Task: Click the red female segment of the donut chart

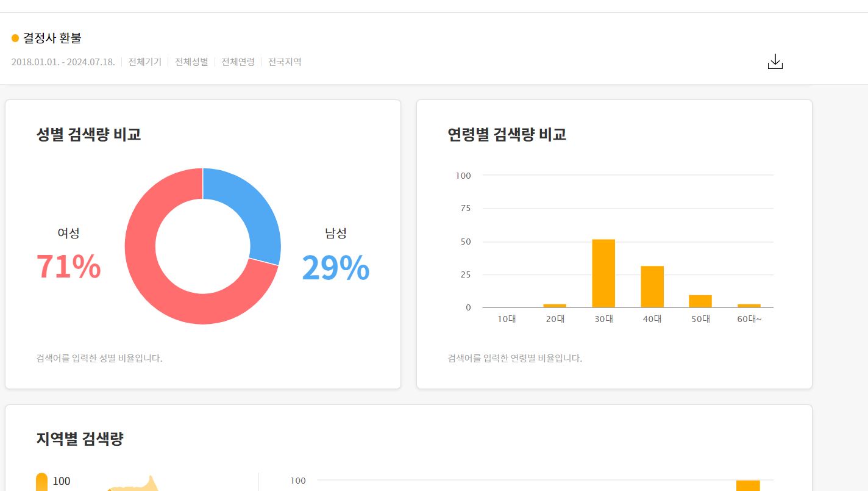Action: coord(158,287)
